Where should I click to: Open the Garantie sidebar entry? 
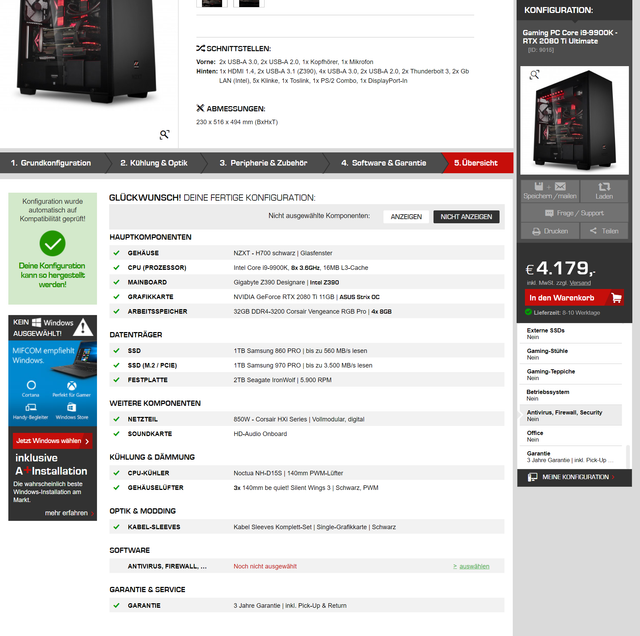click(x=571, y=456)
